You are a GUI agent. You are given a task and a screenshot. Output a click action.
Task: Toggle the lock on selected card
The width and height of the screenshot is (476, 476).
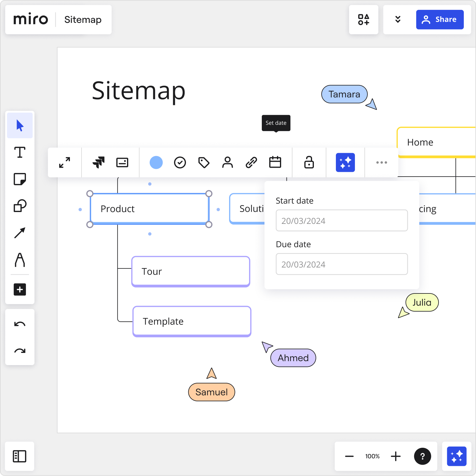(309, 163)
